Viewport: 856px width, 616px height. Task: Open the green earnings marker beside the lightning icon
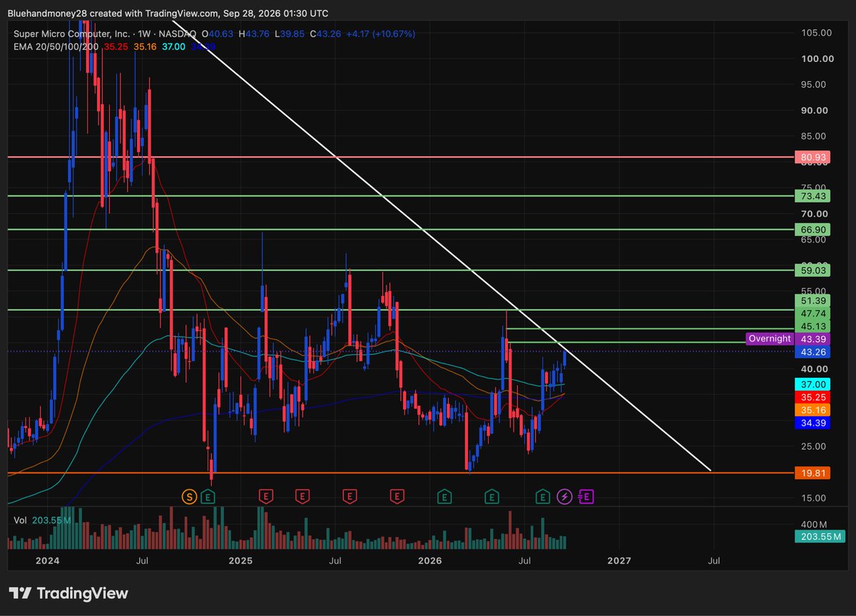(x=544, y=496)
